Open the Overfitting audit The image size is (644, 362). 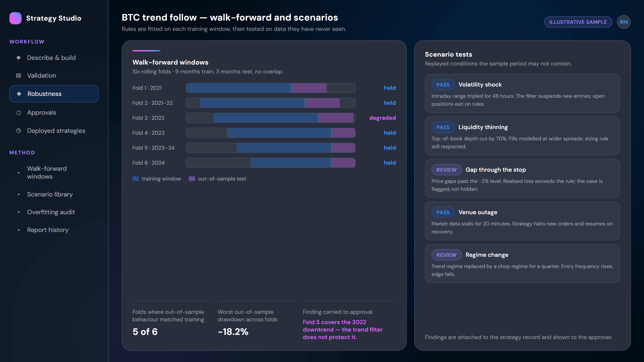(x=54, y=212)
